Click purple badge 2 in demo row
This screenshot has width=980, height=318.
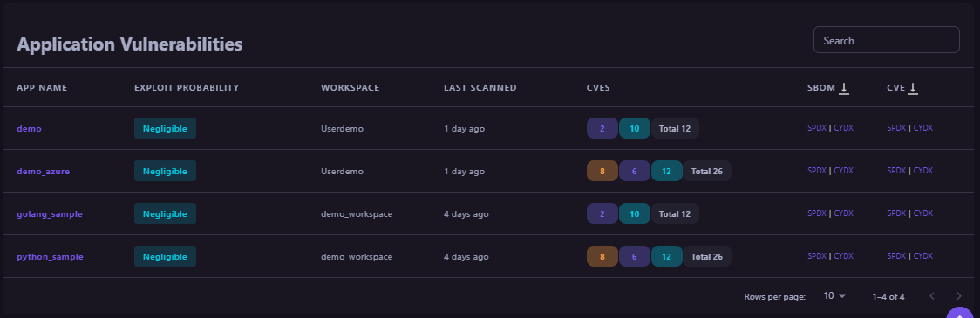point(602,129)
